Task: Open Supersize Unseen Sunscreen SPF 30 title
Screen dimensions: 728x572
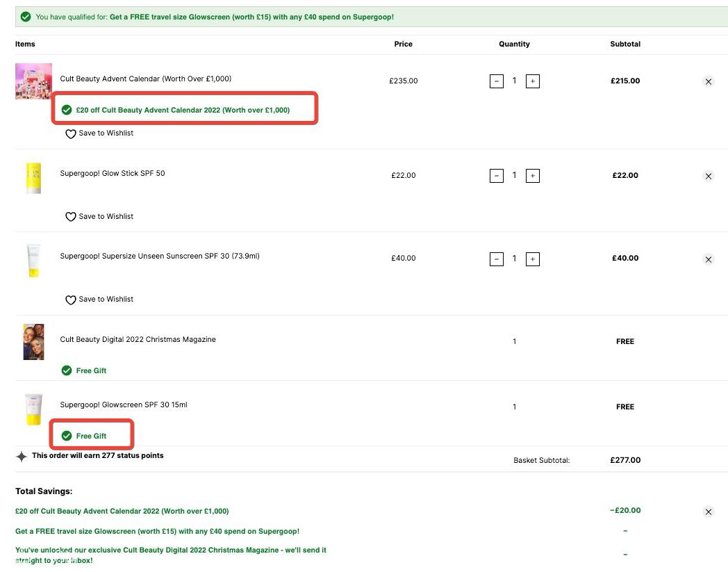Action: pyautogui.click(x=160, y=256)
